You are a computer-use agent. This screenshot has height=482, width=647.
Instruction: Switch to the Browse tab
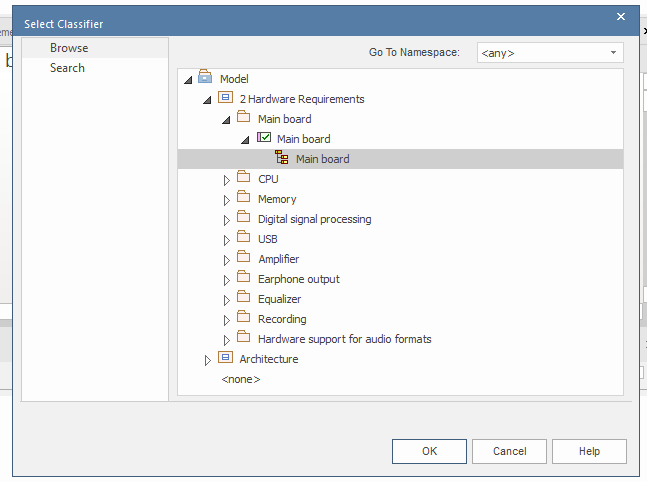click(x=69, y=48)
